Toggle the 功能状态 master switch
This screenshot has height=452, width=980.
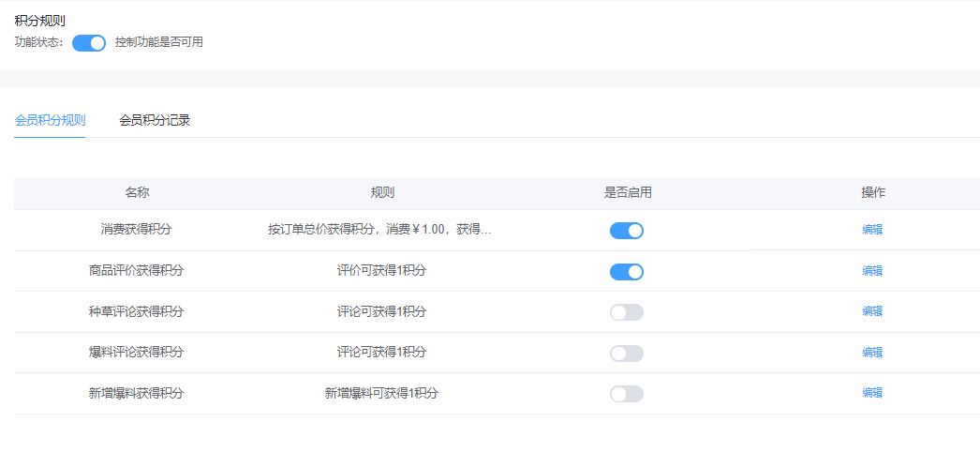(x=89, y=43)
